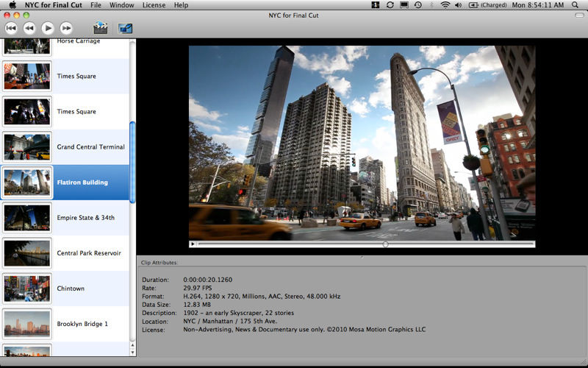Click the pane splitter handle above Clip Attributes
588x368 pixels.
coord(362,257)
